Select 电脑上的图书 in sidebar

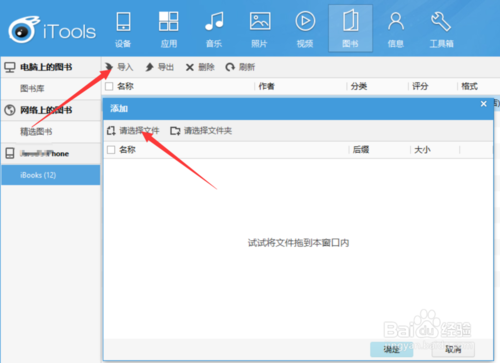click(x=51, y=67)
